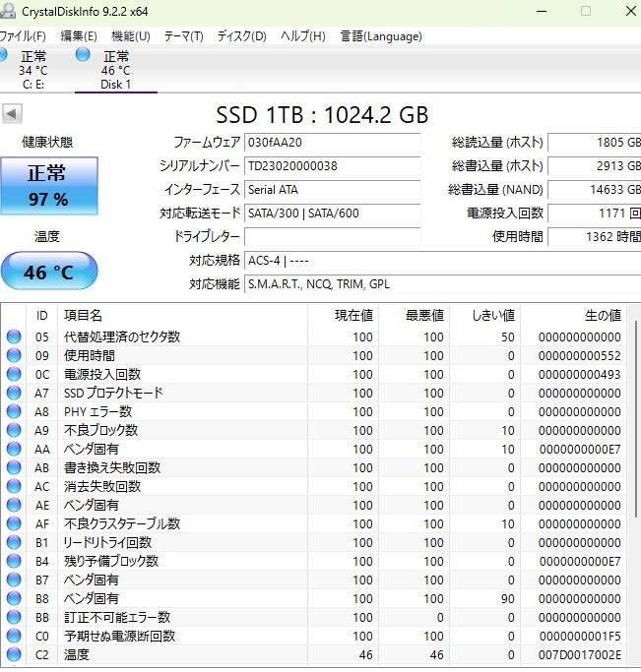The image size is (641, 672).
Task: Minimize the CrystalDiskInfo window
Action: tap(542, 12)
